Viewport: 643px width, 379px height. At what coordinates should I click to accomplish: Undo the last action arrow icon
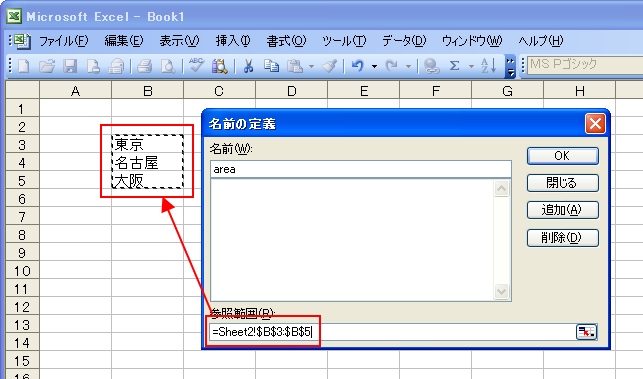[358, 66]
